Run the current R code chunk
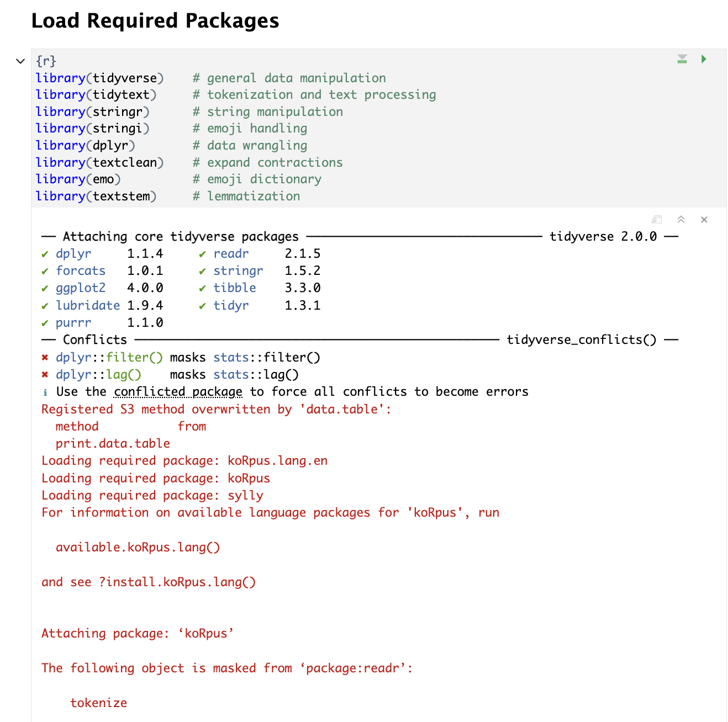728x722 pixels. coord(704,59)
